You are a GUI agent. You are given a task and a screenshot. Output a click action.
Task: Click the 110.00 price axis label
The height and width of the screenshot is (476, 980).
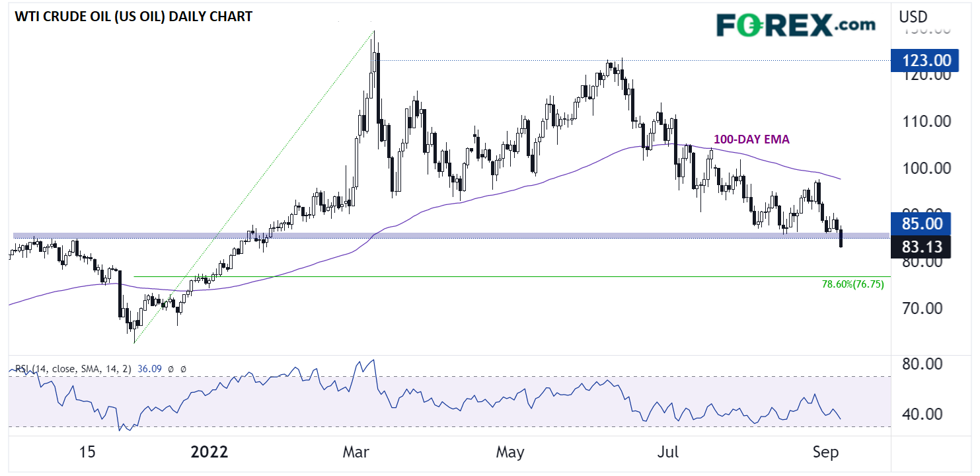[x=924, y=122]
